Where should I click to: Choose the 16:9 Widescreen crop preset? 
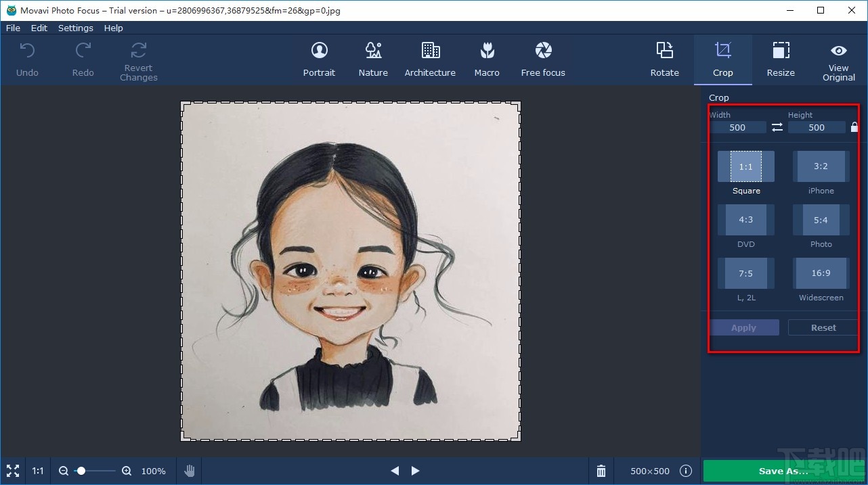click(x=820, y=273)
